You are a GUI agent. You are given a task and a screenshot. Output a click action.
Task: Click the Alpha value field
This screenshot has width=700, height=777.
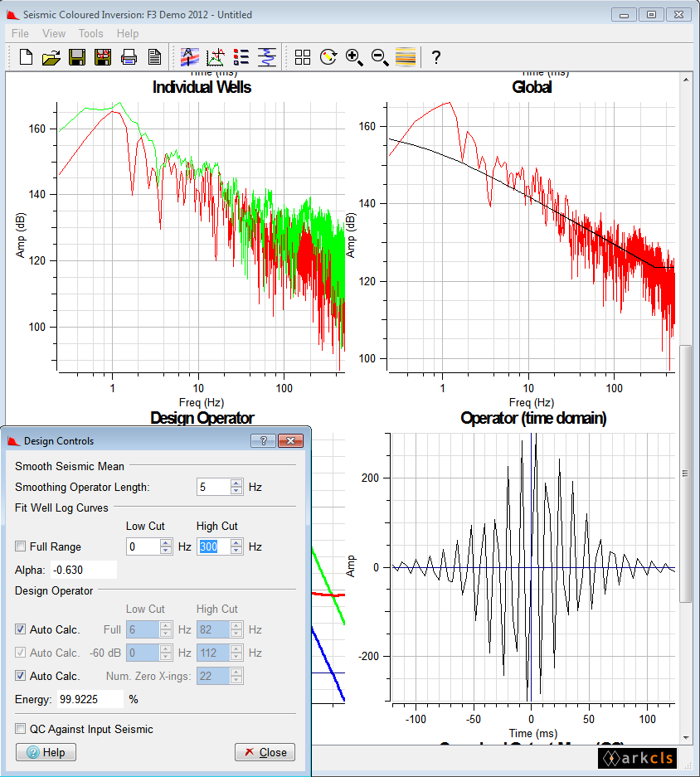tap(84, 570)
